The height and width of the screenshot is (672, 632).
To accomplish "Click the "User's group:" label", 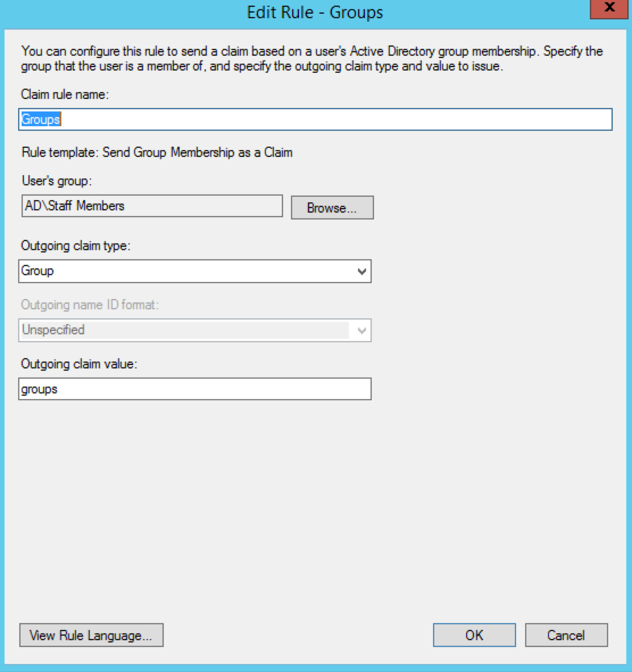I will pyautogui.click(x=56, y=181).
